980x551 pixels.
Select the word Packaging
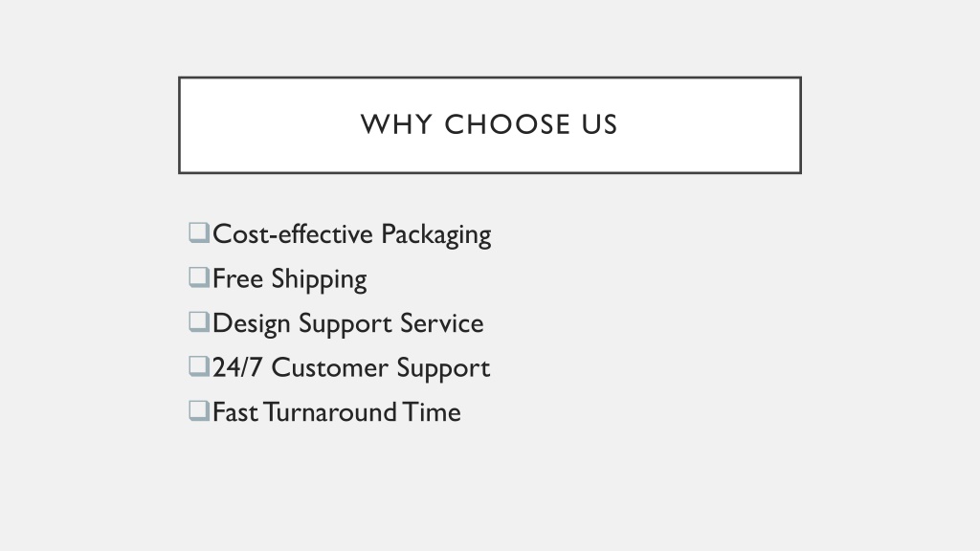click(x=436, y=235)
